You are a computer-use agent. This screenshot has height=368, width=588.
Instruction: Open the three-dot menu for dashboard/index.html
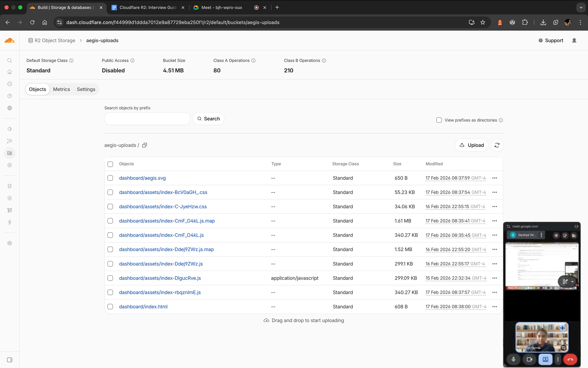[494, 307]
